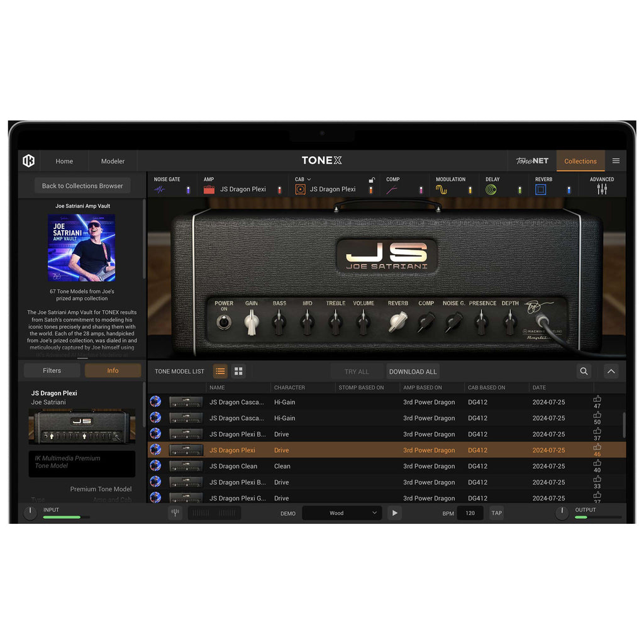
Task: Select the red Amp icon
Action: (x=209, y=189)
